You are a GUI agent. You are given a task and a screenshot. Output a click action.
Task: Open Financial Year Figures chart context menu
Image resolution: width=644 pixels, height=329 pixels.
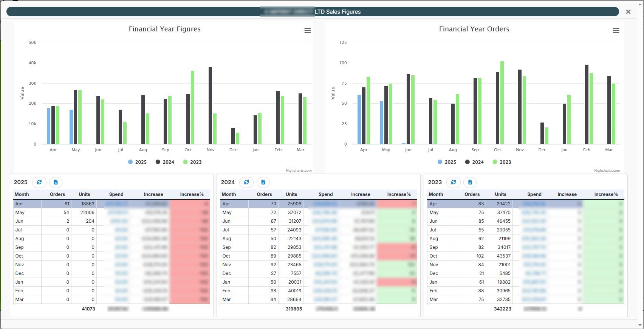tap(307, 31)
